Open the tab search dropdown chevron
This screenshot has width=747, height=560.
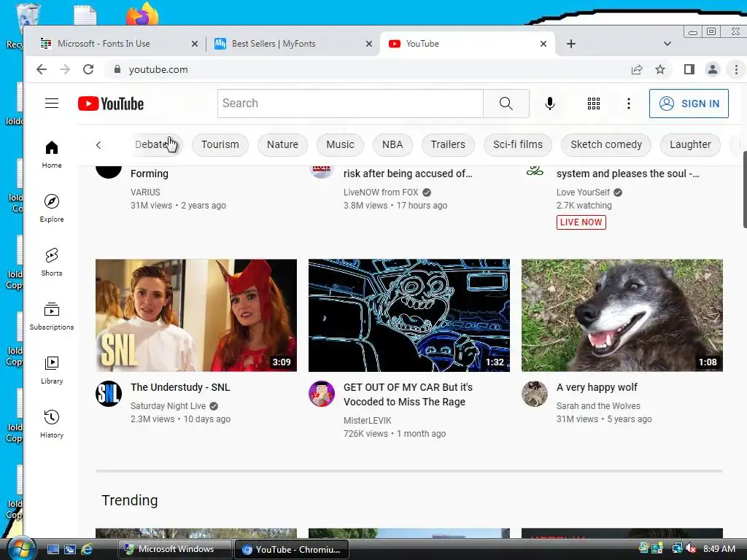click(x=667, y=44)
